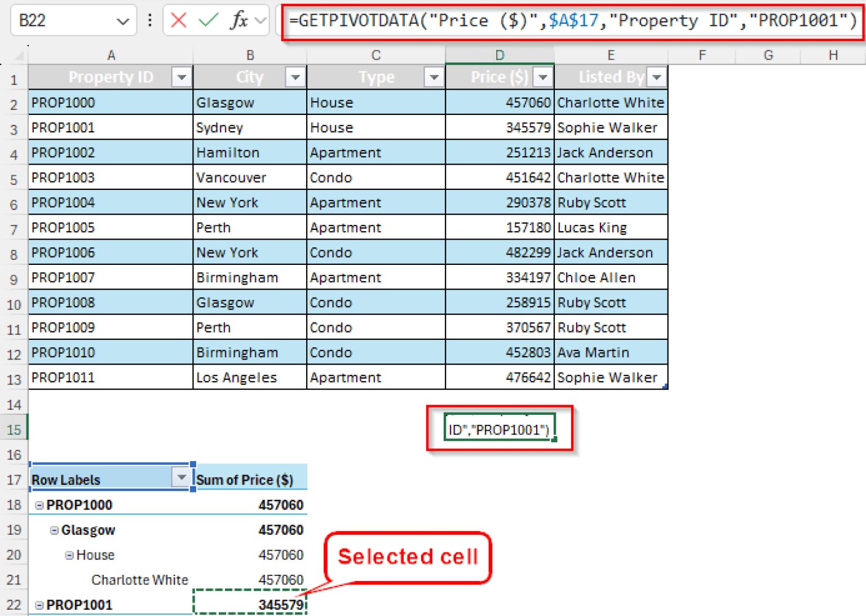866x616 pixels.
Task: Select the column D header
Action: [x=500, y=55]
